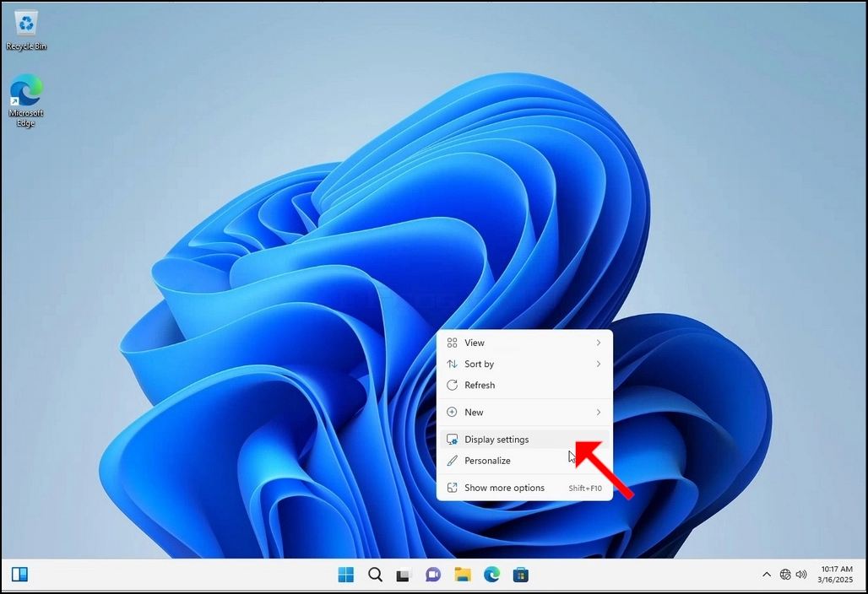Screen dimensions: 868x594
Task: Open the Windows Start button
Action: (346, 575)
